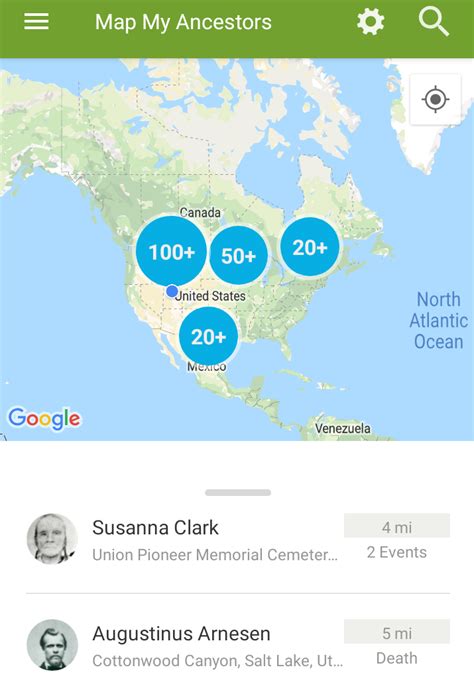Open Susanna Clark's profile photo
The width and height of the screenshot is (474, 692).
[52, 539]
